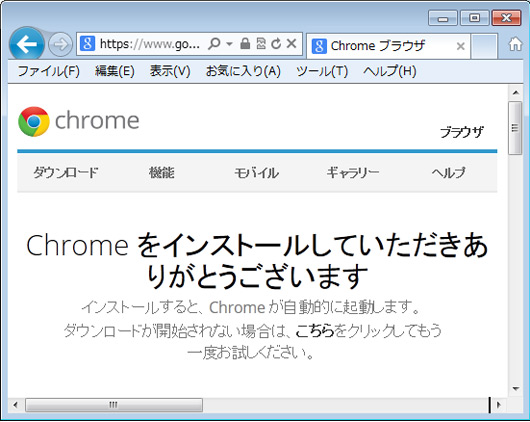
Task: Click the Chrome をインストール heading text
Action: [x=257, y=261]
